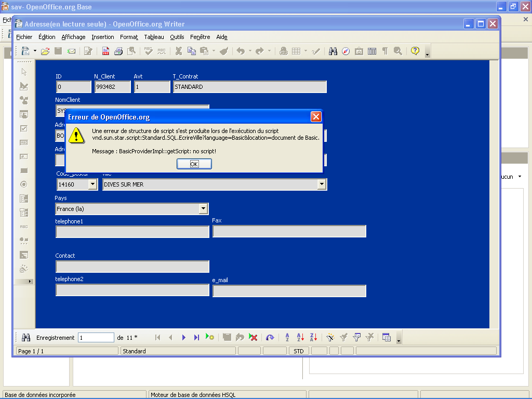
Task: Close the Erreur de OpenOffice.org dialog
Action: (316, 117)
